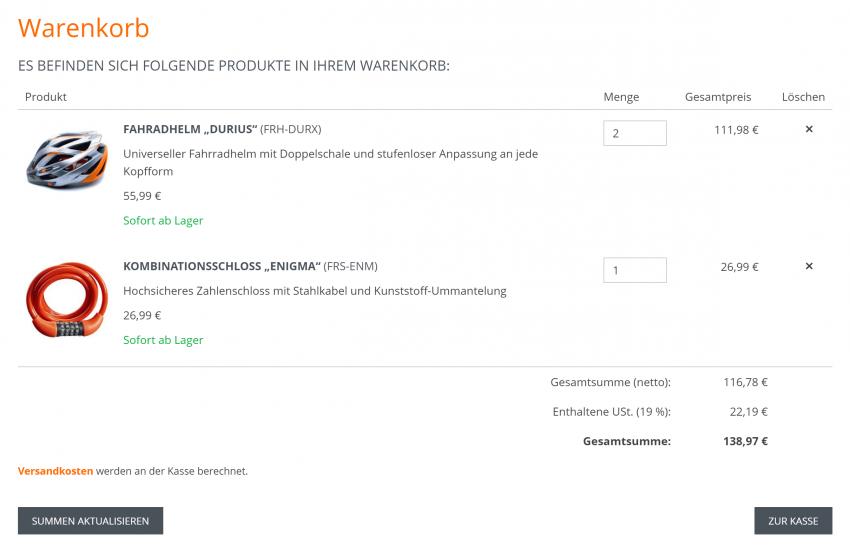The image size is (850, 552).
Task: Open the Kombinationsschloss „Enigma“ product title
Action: pos(221,266)
